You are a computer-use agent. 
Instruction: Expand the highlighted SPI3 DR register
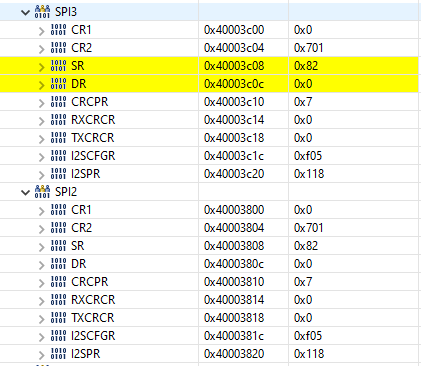[41, 85]
